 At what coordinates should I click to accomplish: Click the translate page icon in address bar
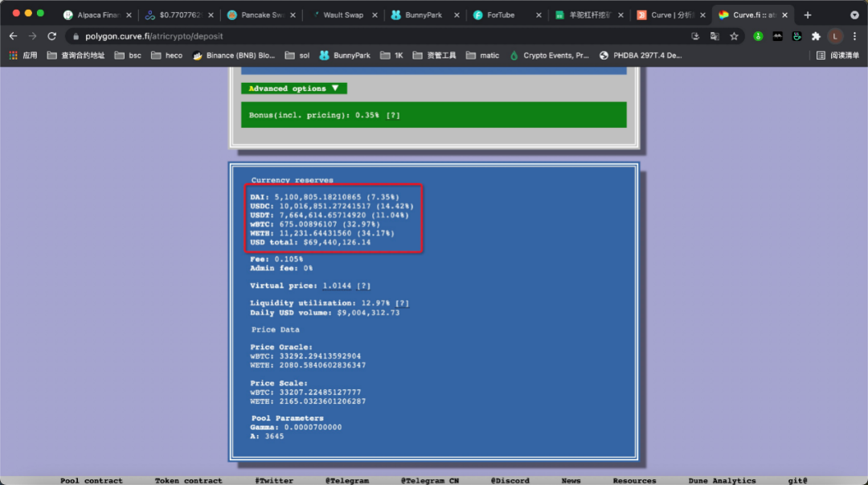click(x=714, y=36)
